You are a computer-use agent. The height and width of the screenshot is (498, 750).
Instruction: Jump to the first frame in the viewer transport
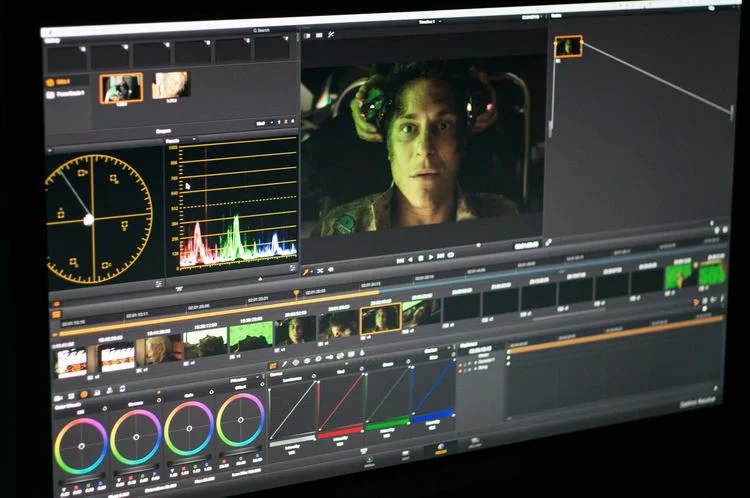[x=400, y=260]
